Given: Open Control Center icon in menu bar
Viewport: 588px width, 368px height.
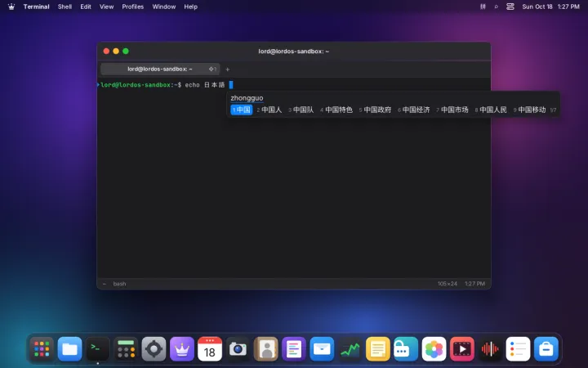Looking at the screenshot, I should [x=510, y=7].
